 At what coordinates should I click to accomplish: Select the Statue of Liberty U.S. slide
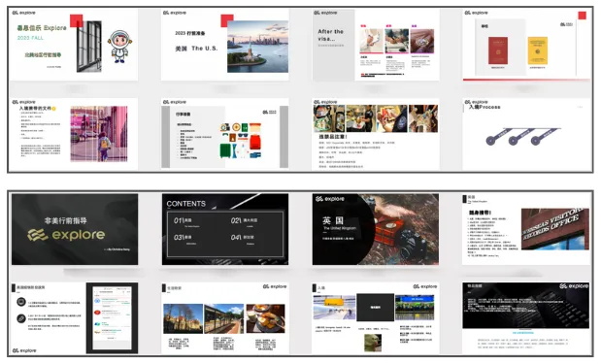225,45
